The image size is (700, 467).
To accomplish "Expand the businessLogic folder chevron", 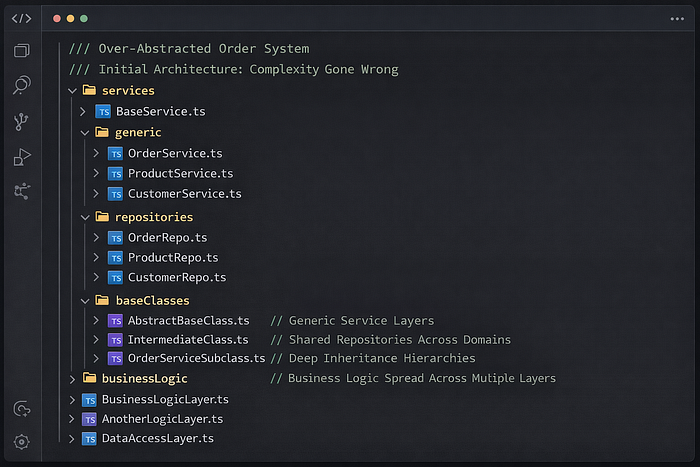I will 72,378.
